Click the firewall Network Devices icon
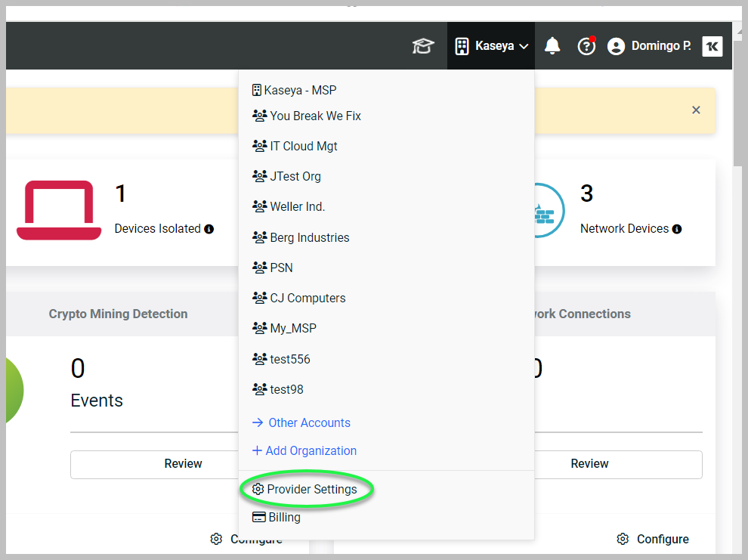The image size is (748, 560). tap(549, 210)
